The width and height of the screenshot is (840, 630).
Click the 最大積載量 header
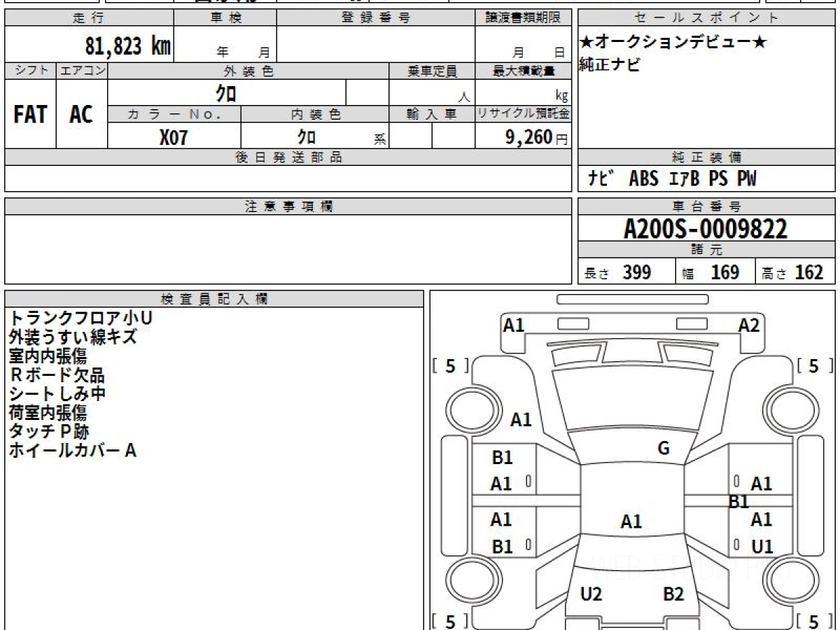coord(524,71)
